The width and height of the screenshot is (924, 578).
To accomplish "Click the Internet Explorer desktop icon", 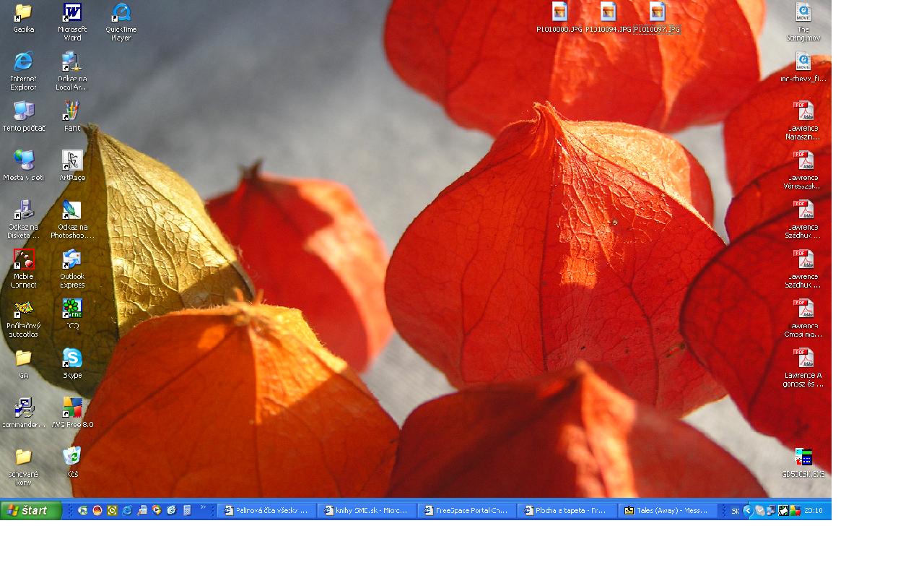I will pyautogui.click(x=23, y=62).
